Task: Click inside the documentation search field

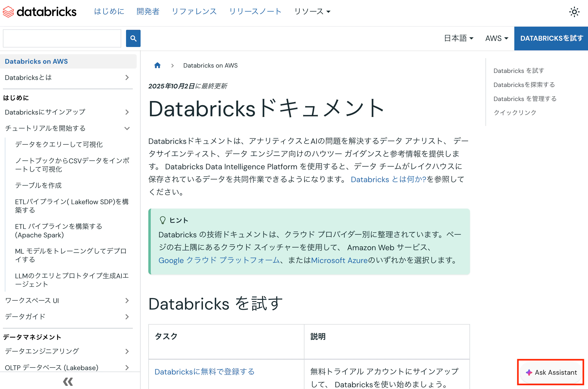Action: [x=62, y=39]
